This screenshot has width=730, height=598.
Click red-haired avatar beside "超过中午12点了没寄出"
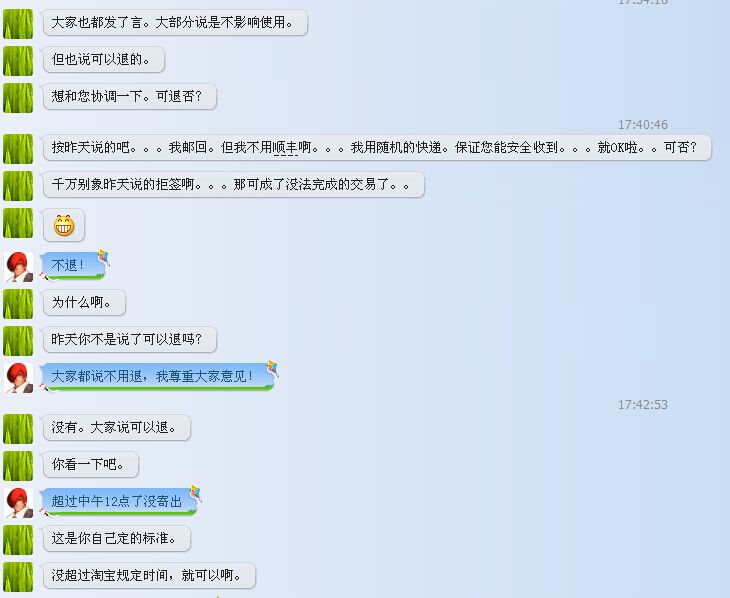click(x=19, y=503)
